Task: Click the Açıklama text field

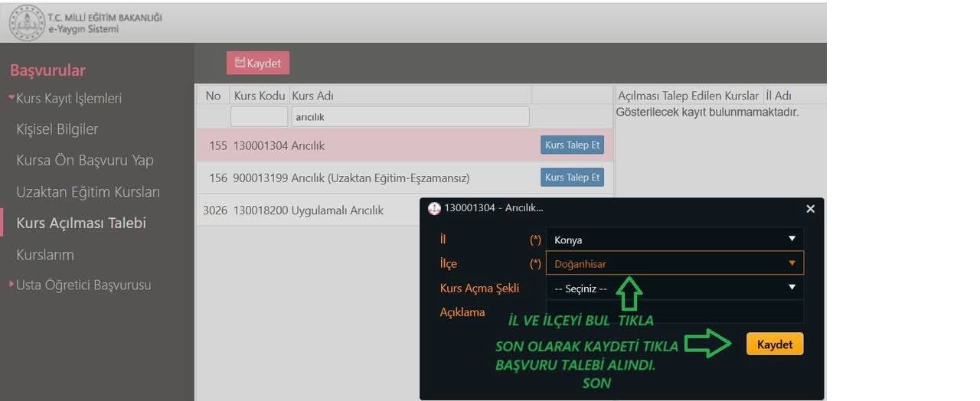Action: (x=674, y=311)
